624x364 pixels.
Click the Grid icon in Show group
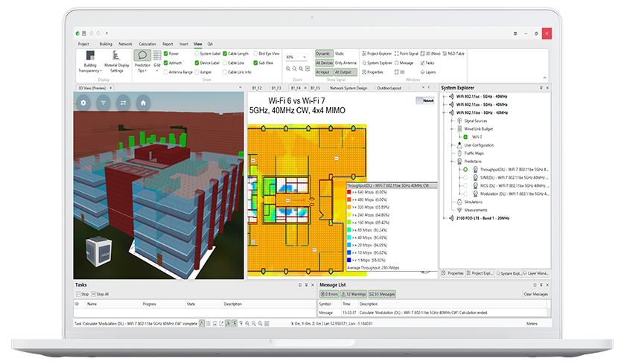157,55
